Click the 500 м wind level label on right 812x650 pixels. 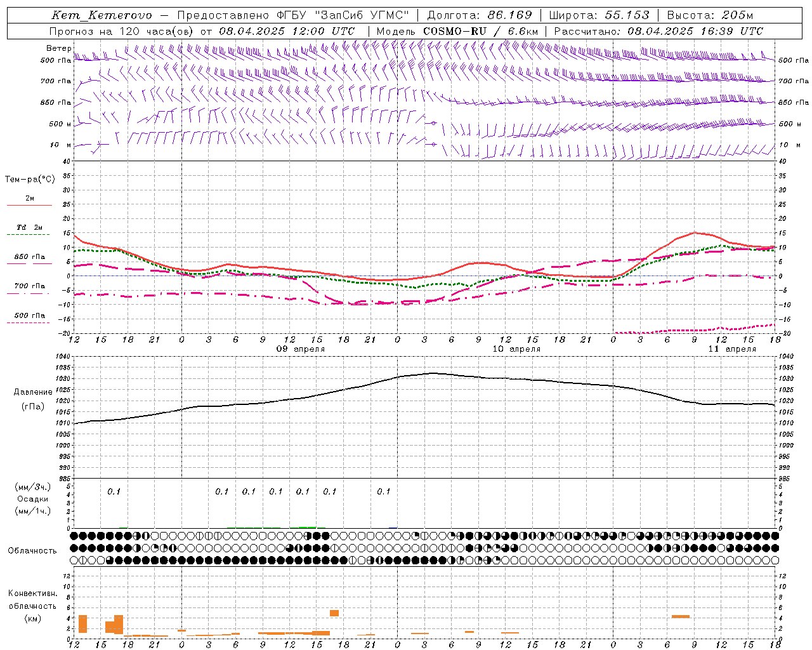coord(789,124)
